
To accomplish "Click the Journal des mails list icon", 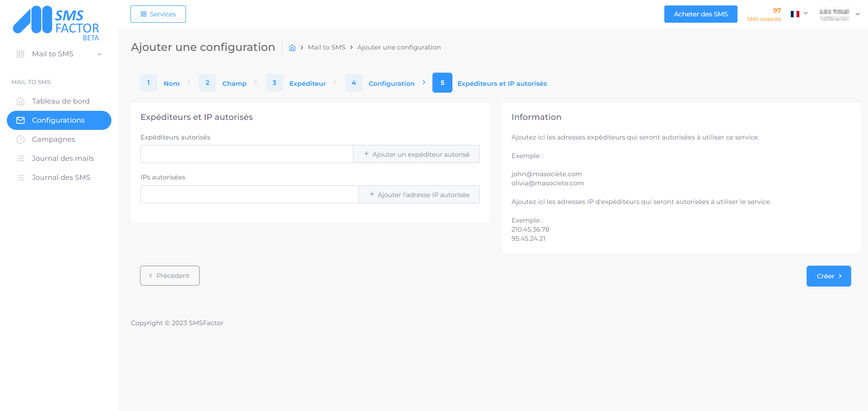I will click(20, 158).
